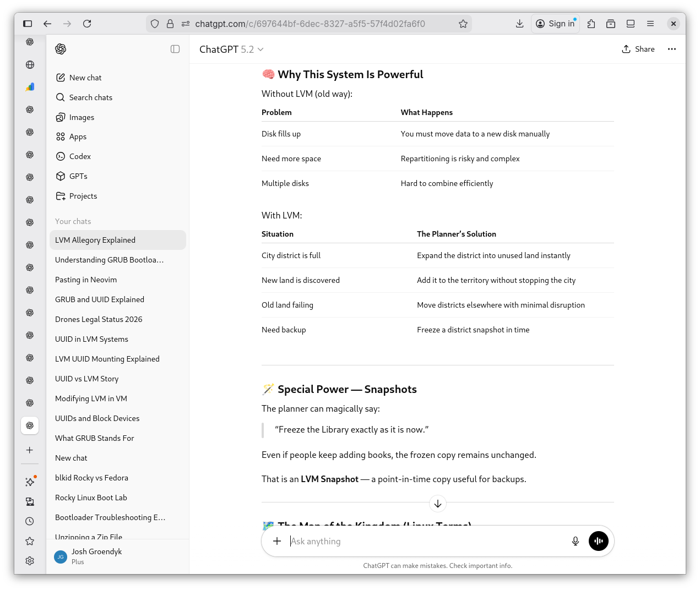Image resolution: width=700 pixels, height=590 pixels.
Task: Click plus icon to attach files
Action: pos(277,541)
